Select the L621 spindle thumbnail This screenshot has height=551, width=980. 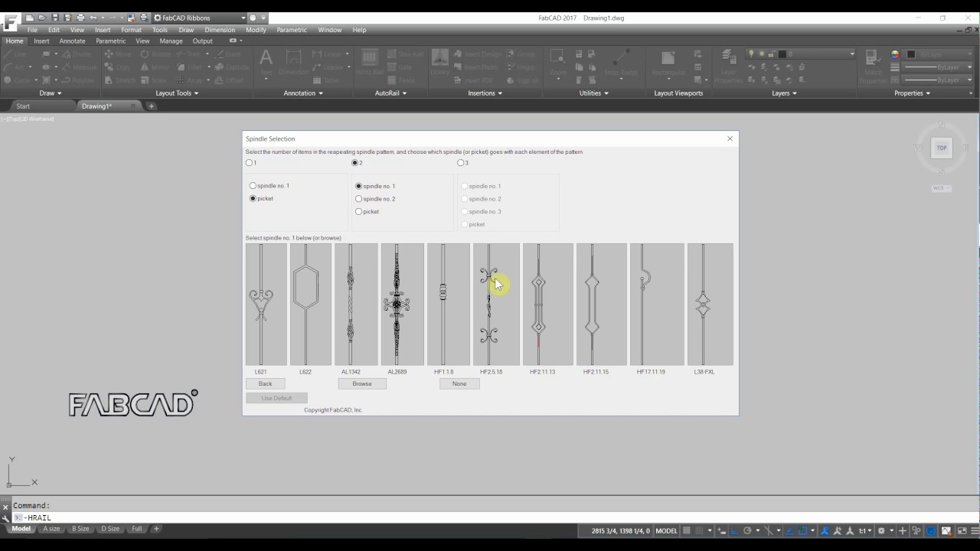pos(266,305)
